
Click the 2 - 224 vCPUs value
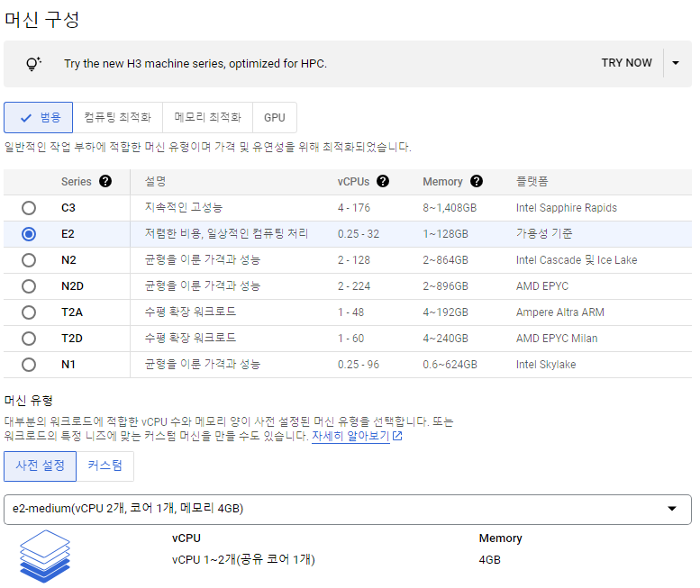point(354,286)
